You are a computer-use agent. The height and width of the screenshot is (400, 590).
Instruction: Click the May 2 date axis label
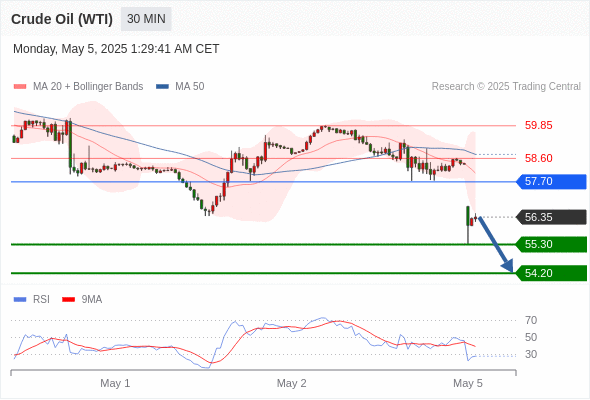point(292,383)
